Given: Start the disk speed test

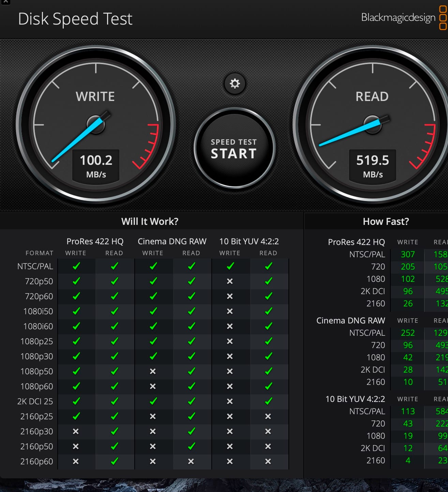Looking at the screenshot, I should [x=234, y=148].
